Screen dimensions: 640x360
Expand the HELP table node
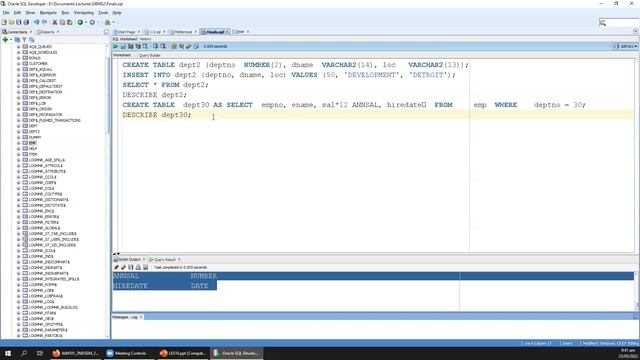coord(18,149)
